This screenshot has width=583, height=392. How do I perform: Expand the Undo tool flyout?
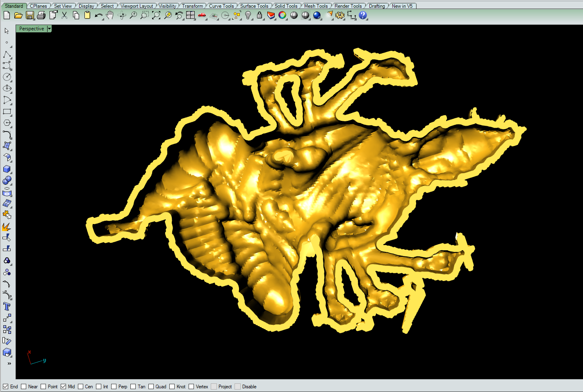tap(102, 18)
